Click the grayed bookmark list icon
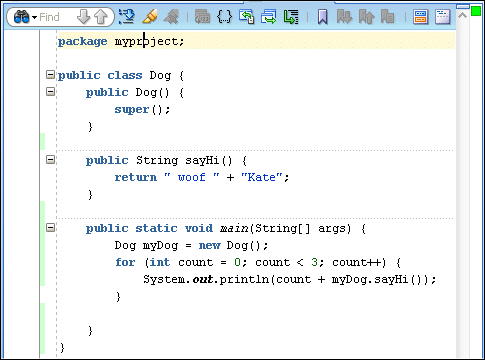This screenshot has width=485, height=360. pyautogui.click(x=388, y=17)
